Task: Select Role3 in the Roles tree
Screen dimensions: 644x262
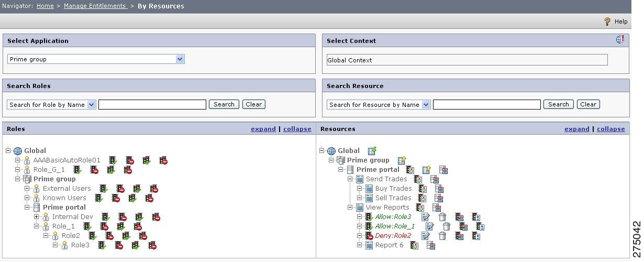Action: click(81, 245)
